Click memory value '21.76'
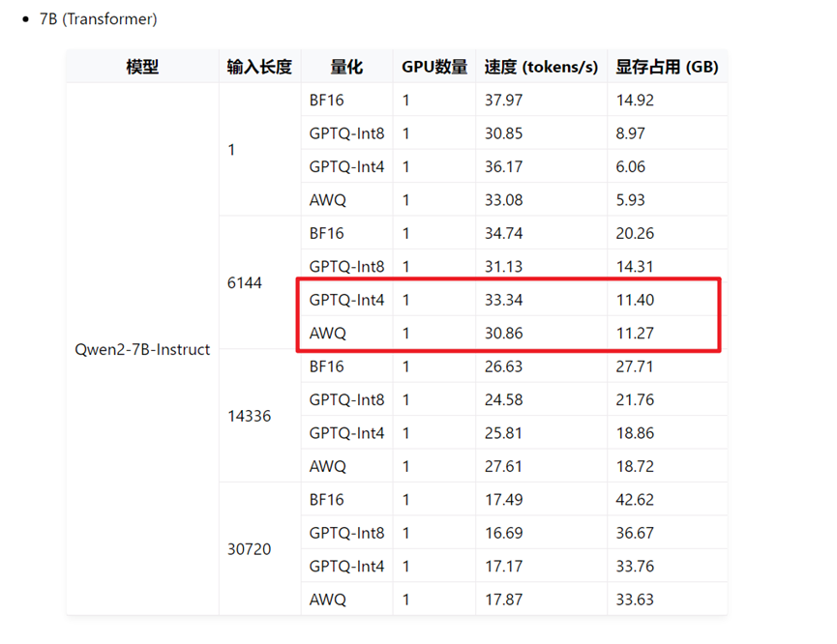837x644 pixels. (x=635, y=399)
